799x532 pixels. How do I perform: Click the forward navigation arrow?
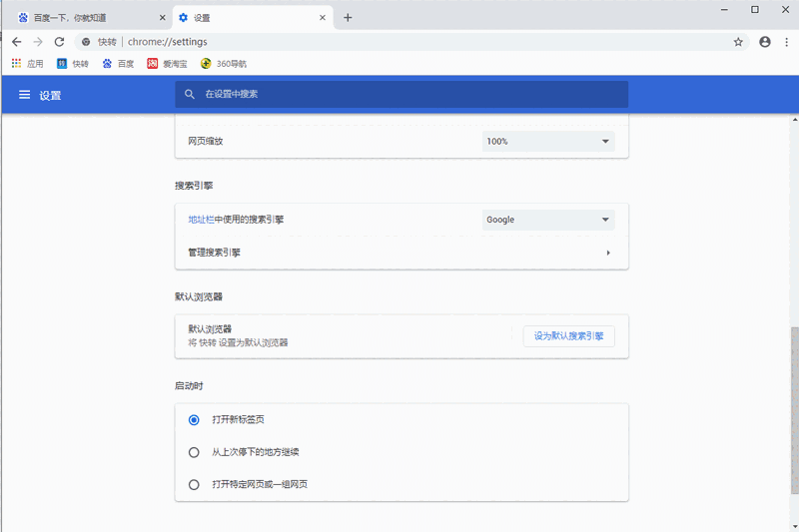coord(38,42)
